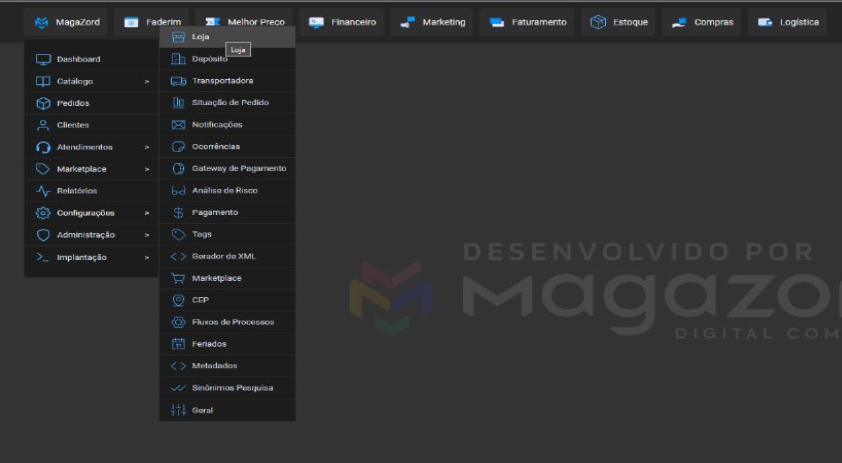The height and width of the screenshot is (463, 842).
Task: Click the Fluxos de Processos gear icon
Action: pos(178,322)
